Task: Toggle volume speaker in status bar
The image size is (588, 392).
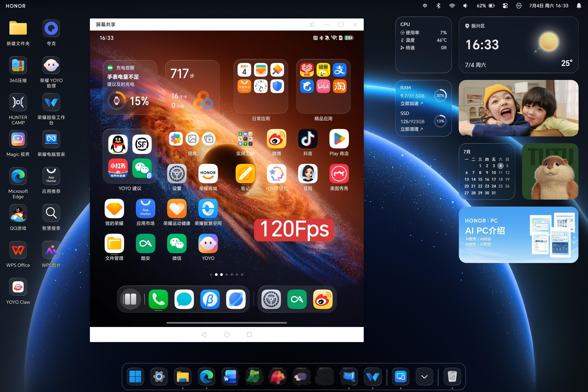Action: click(465, 6)
